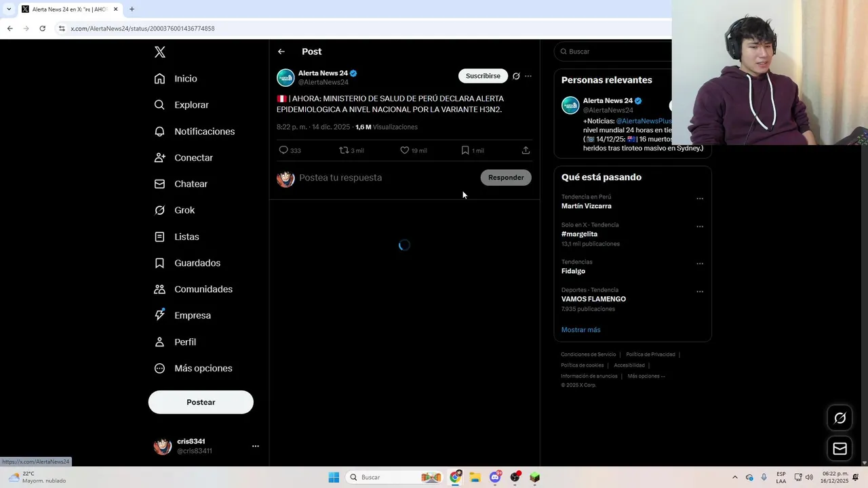Open options dots for Fidalgo trend
Screen dimensions: 868x488
point(700,264)
